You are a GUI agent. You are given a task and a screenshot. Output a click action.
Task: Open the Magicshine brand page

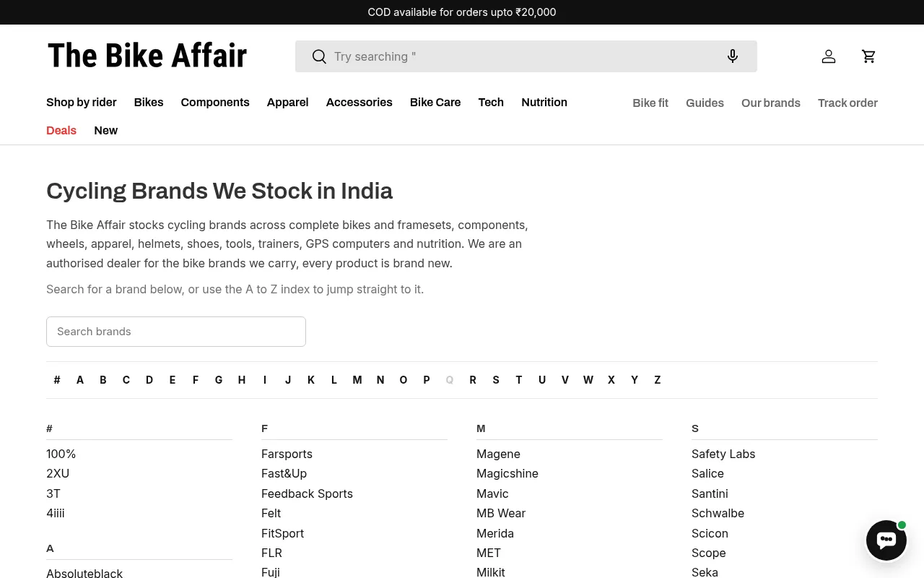pyautogui.click(x=507, y=474)
